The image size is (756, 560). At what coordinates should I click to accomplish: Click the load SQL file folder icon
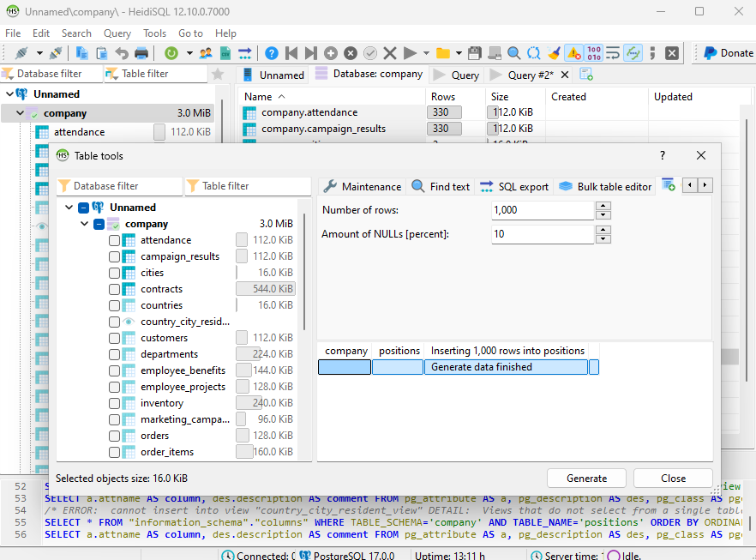click(x=442, y=53)
